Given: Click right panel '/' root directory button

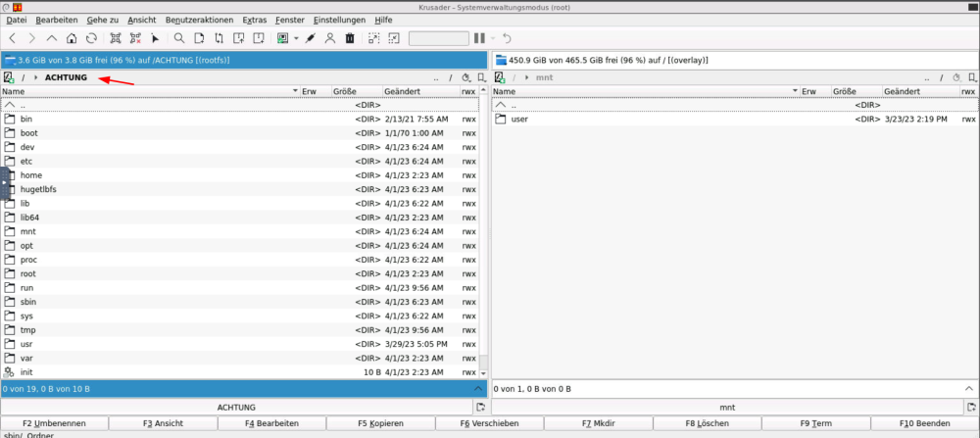Looking at the screenshot, I should coord(942,78).
